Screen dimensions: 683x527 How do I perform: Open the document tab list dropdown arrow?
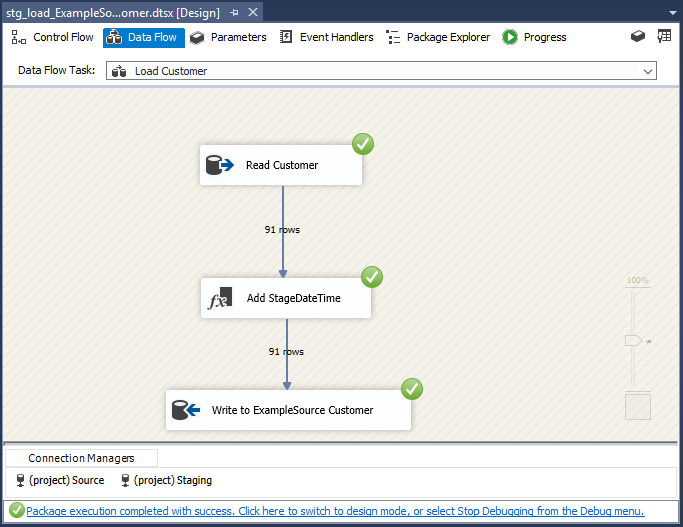tap(673, 13)
